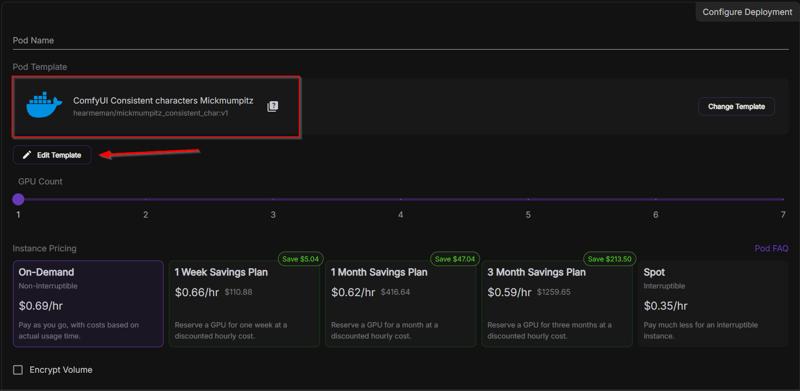800x391 pixels.
Task: Click the $0.35/hr Spot price
Action: (x=666, y=306)
